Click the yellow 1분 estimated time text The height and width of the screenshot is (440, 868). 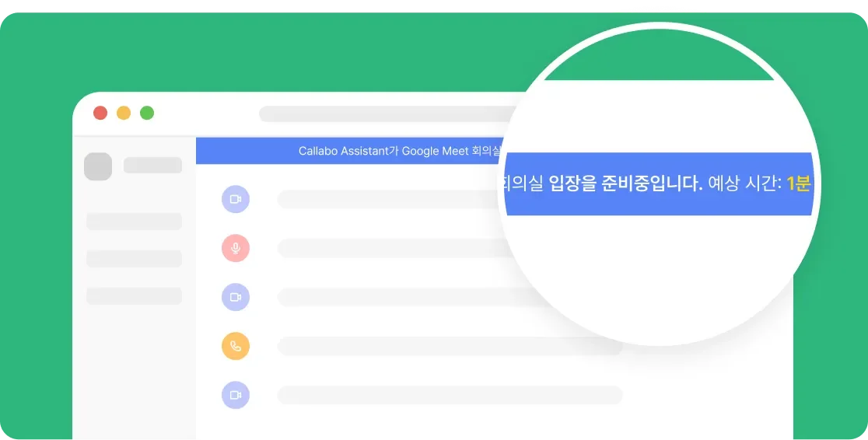pyautogui.click(x=798, y=184)
